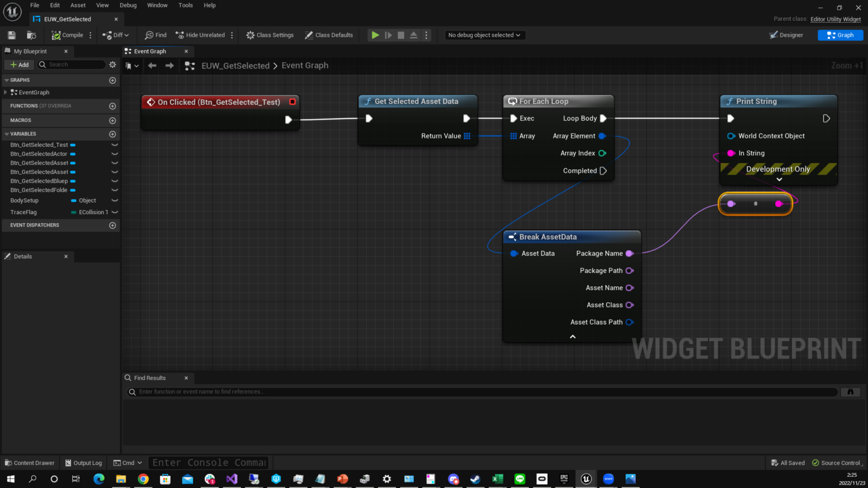
Task: Toggle the breakpoint on the On Clicked node
Action: click(292, 102)
